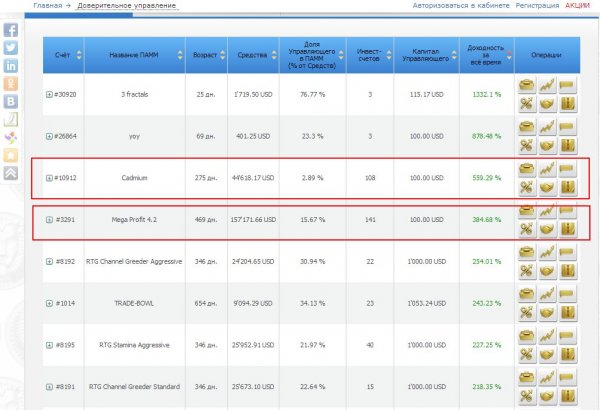This screenshot has height=410, width=600.
Task: Sort the table by the Средства column
Action: point(274,55)
